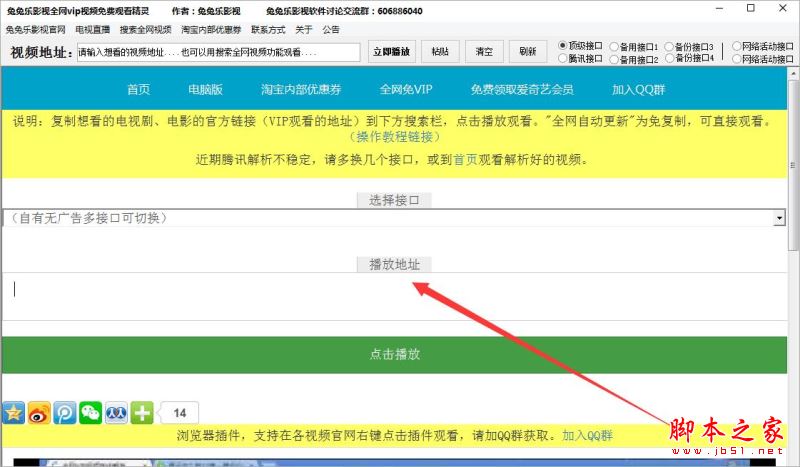
Task: Open the 电视直播 menu
Action: click(x=92, y=30)
